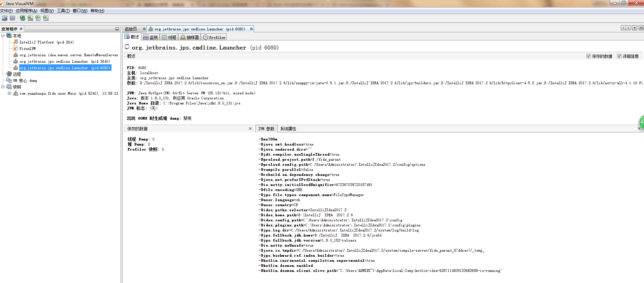This screenshot has width=644, height=283.
Task: Open the 窗口(W) menu
Action: click(80, 11)
